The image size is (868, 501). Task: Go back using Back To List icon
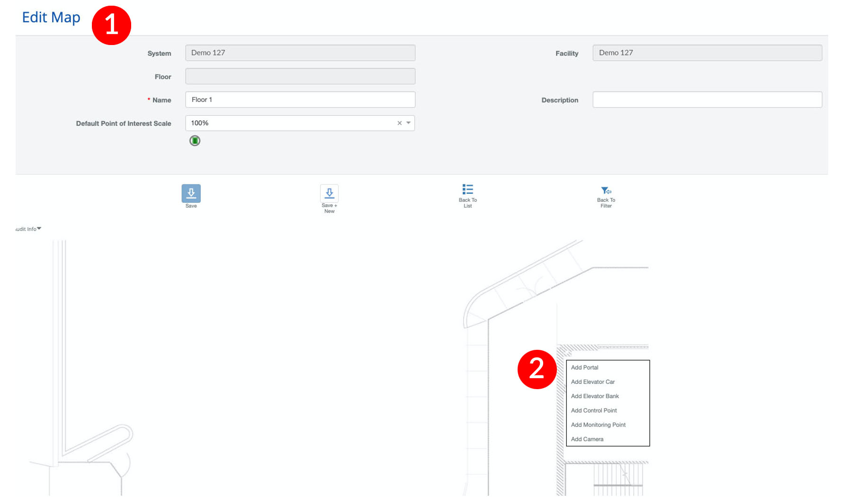coord(467,190)
